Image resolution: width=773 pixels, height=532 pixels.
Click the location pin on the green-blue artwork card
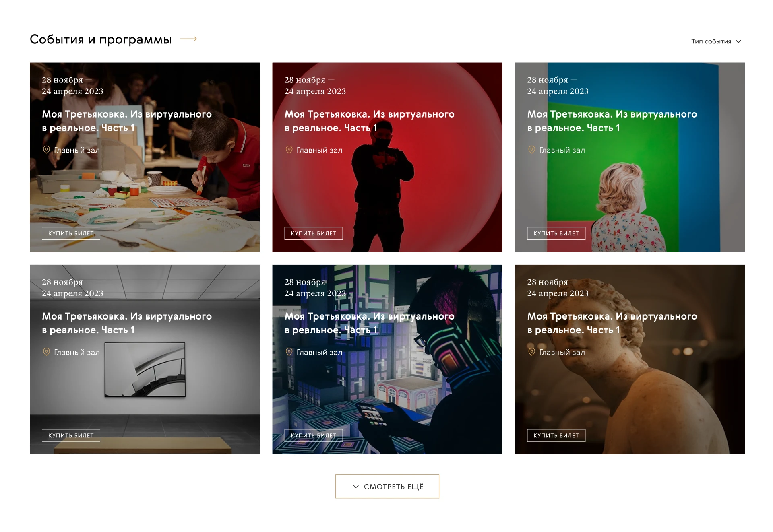point(532,150)
